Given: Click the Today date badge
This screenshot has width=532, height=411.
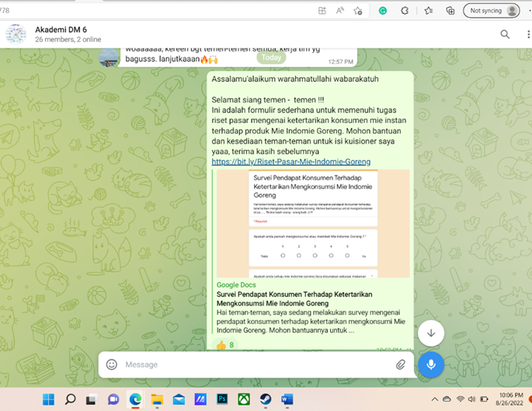Looking at the screenshot, I should 271,57.
